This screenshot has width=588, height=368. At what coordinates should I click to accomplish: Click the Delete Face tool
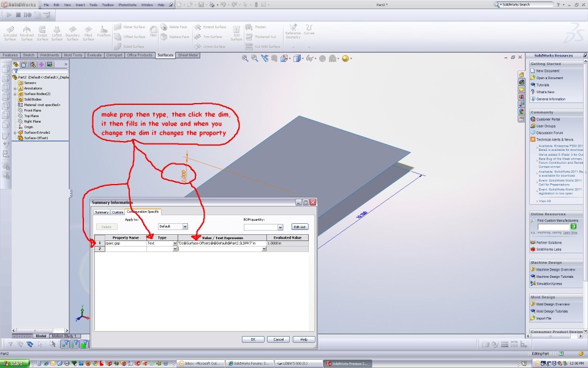[x=173, y=27]
